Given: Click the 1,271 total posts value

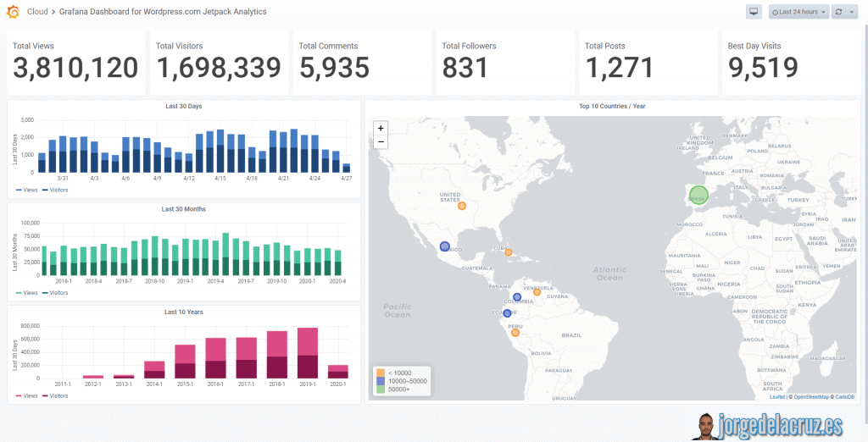Looking at the screenshot, I should [619, 68].
